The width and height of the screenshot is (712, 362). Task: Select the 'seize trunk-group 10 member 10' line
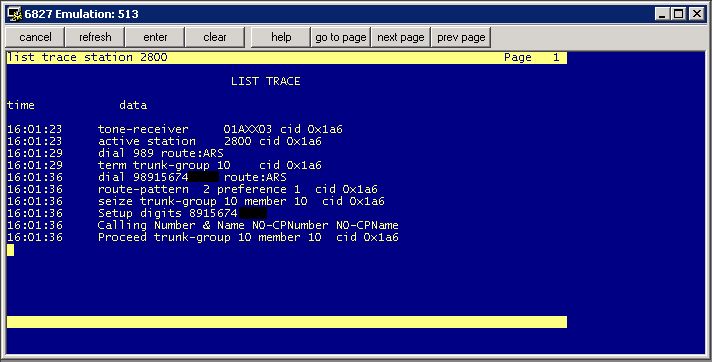point(196,201)
